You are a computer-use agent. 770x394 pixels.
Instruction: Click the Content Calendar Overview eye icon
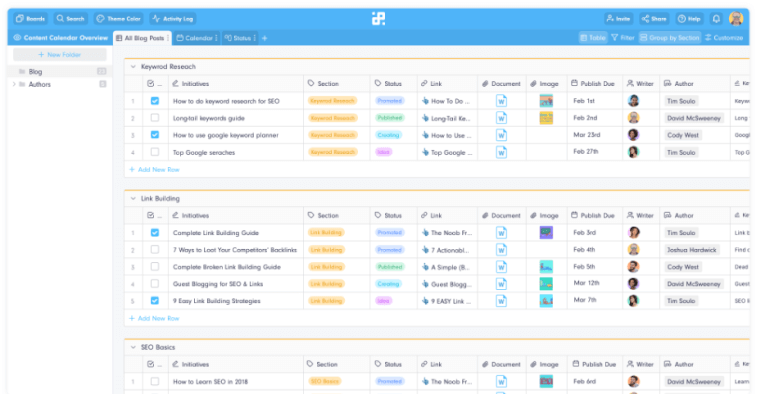coord(17,38)
